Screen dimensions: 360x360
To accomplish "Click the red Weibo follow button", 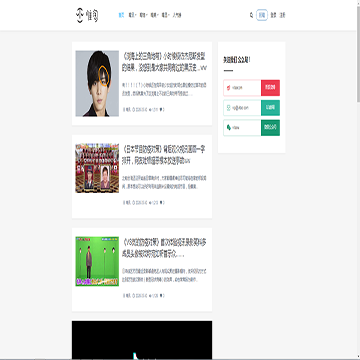I will pos(270,88).
